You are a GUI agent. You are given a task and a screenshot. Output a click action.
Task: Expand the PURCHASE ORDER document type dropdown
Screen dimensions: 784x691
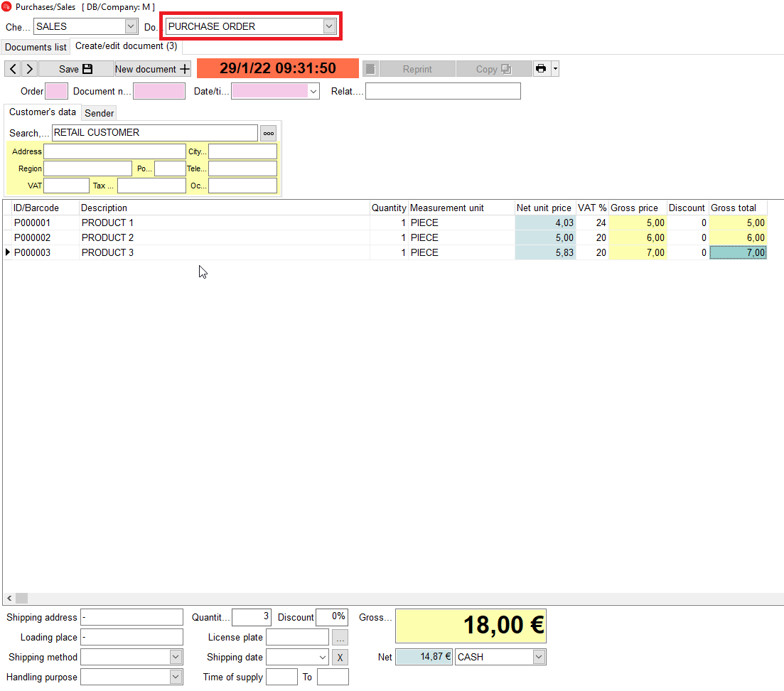(x=328, y=26)
